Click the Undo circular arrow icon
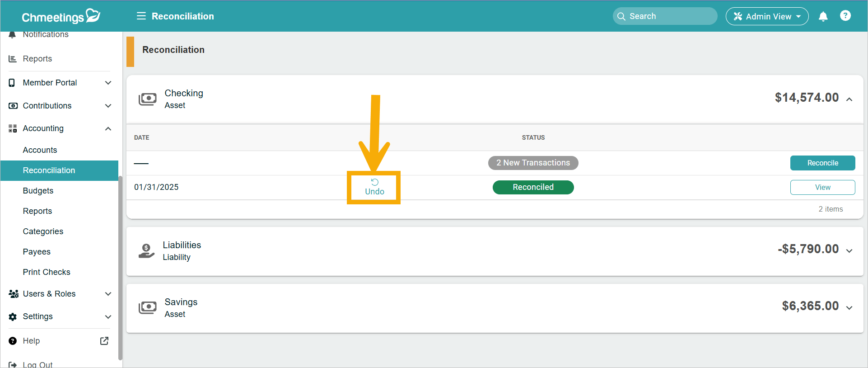 point(375,182)
